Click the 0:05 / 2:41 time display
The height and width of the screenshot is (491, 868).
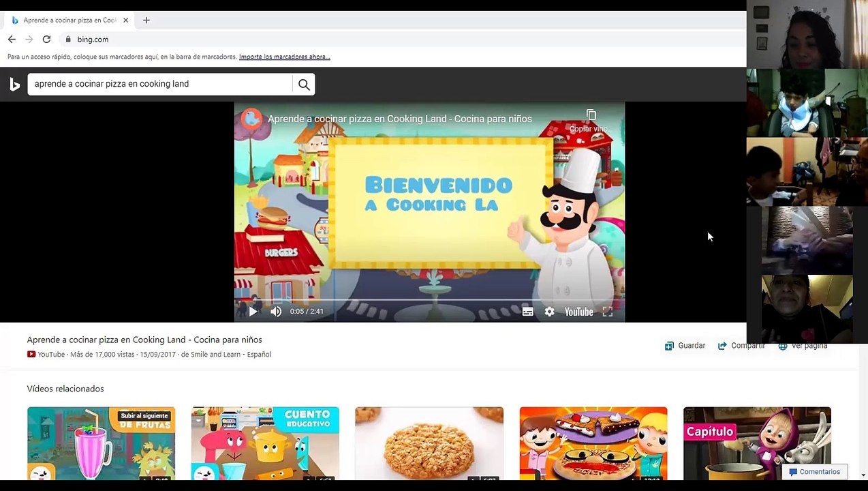tap(307, 312)
